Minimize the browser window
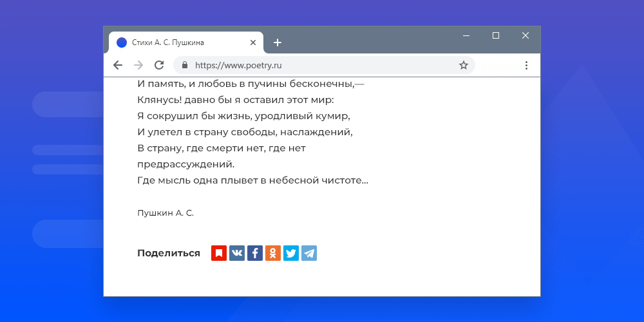The image size is (644, 322). (x=466, y=35)
